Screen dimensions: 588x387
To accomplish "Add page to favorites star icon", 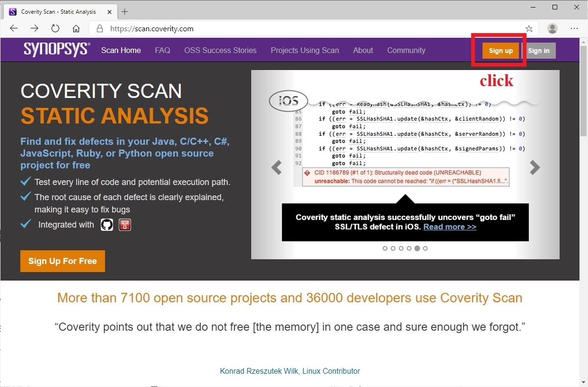I will click(529, 28).
